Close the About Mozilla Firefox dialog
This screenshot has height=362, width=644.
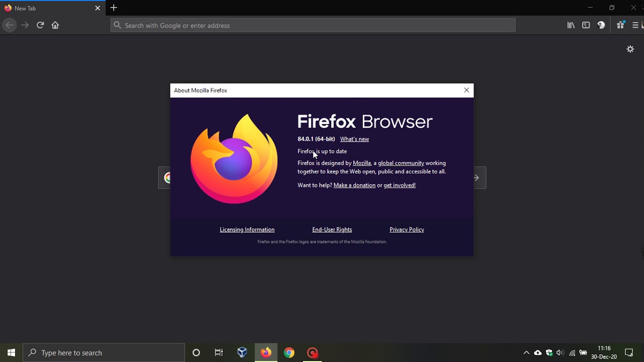click(x=466, y=90)
